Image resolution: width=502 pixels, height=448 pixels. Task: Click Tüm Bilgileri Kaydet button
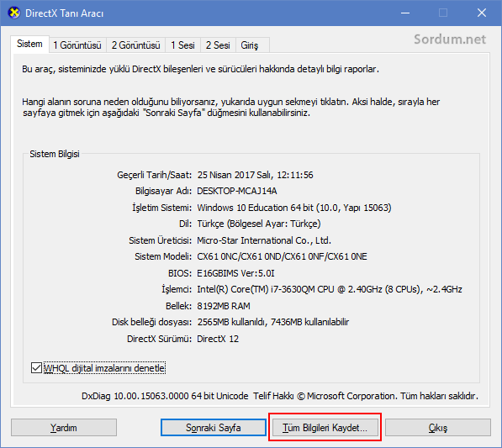(x=325, y=428)
